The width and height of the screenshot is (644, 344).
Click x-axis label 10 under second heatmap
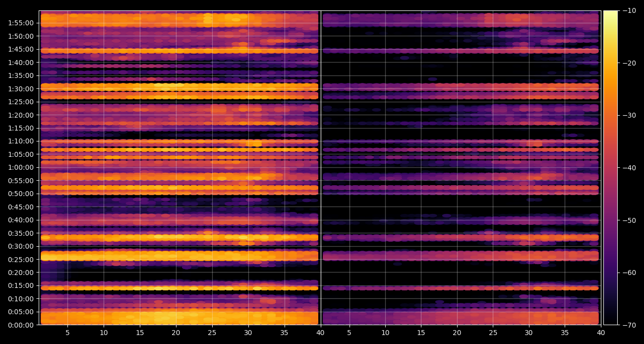click(x=385, y=333)
